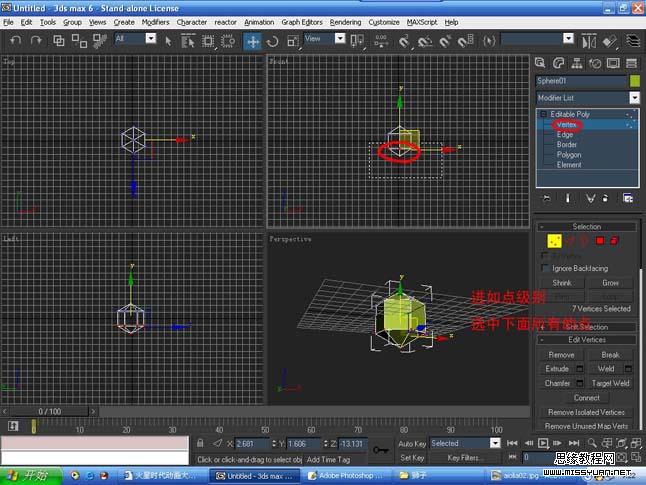Open the Rendering menu

click(345, 22)
